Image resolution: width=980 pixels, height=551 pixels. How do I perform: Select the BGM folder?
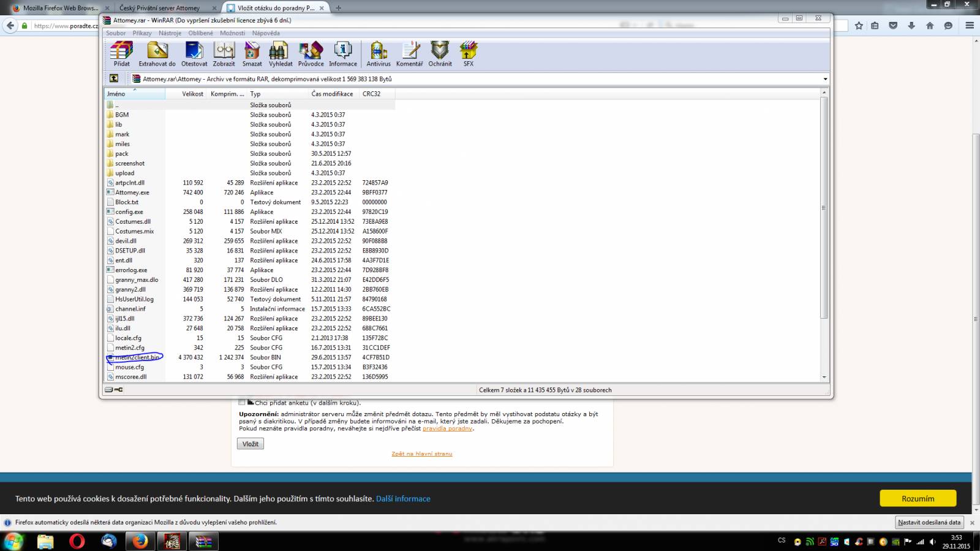point(122,115)
